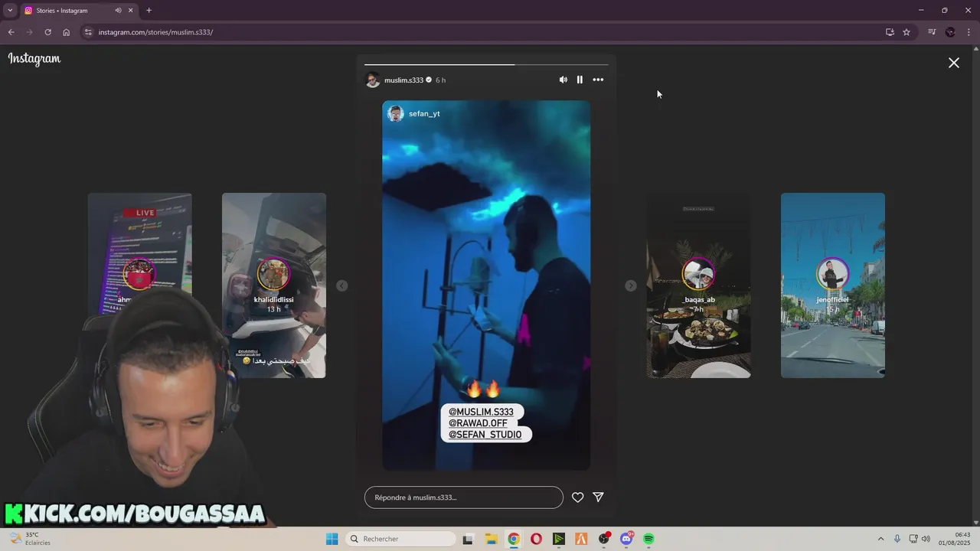Open the browser home page
Screen dimensions: 980x551
[x=66, y=32]
